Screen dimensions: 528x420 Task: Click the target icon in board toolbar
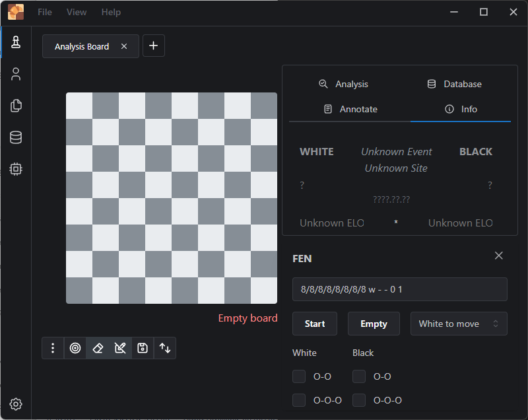pos(75,348)
